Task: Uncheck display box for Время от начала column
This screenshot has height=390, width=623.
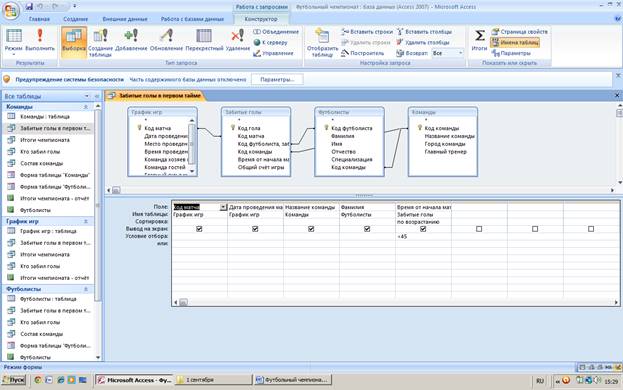Action: (x=423, y=229)
